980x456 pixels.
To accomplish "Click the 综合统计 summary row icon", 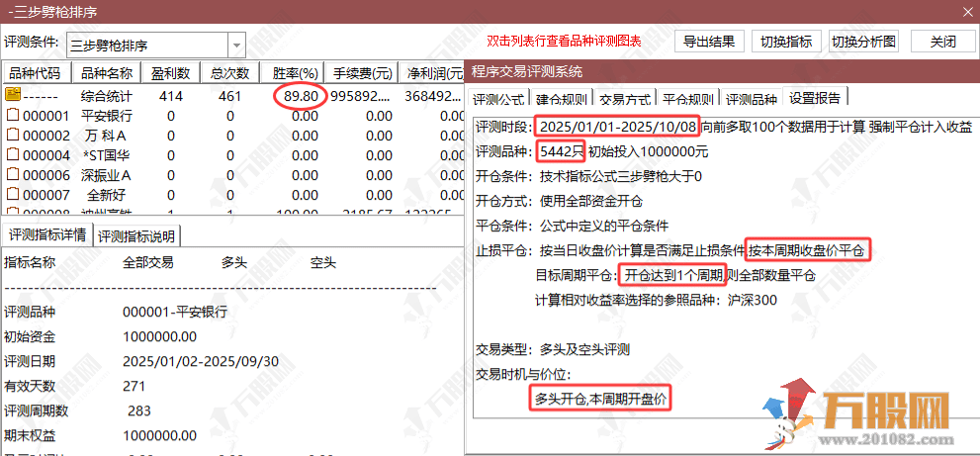I will pyautogui.click(x=13, y=96).
